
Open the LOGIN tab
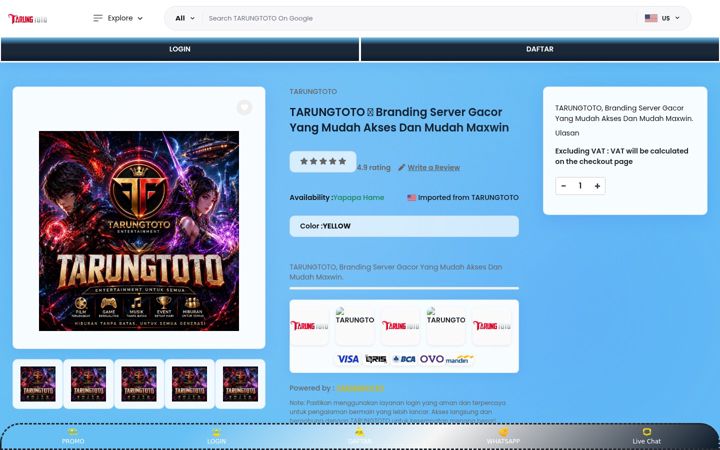tap(180, 49)
